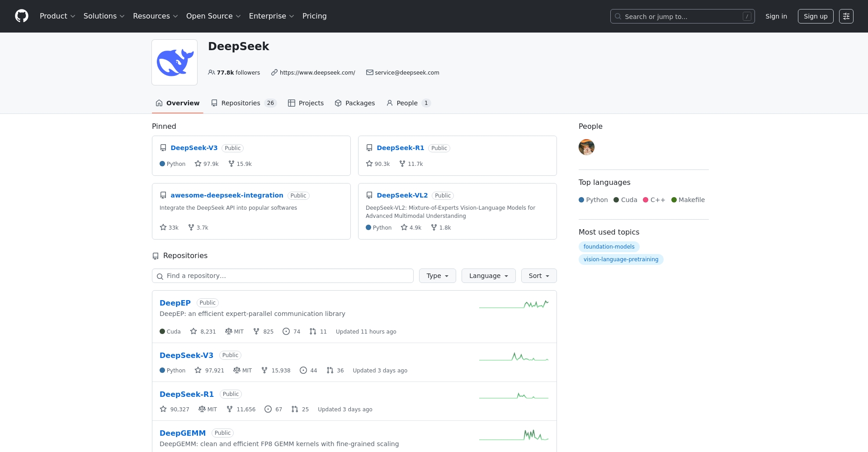Viewport: 868px width, 452px height.
Task: Open awesome-deepseek-integration repository
Action: coord(227,195)
